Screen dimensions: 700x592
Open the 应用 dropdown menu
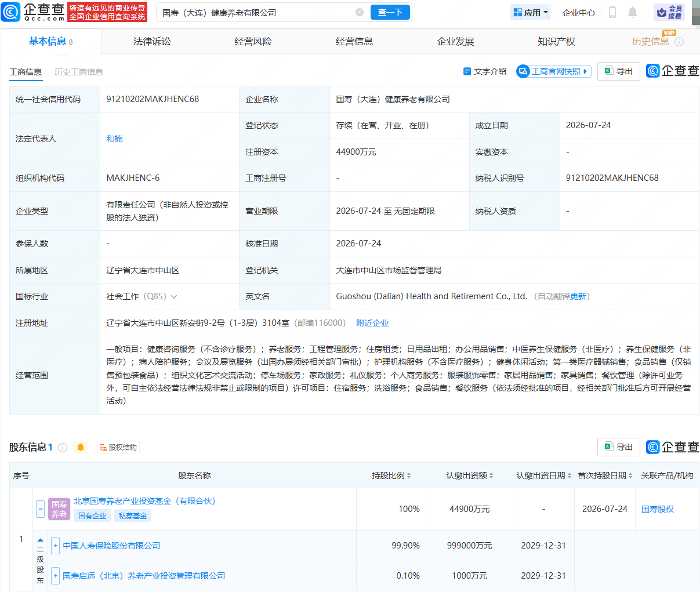point(531,12)
